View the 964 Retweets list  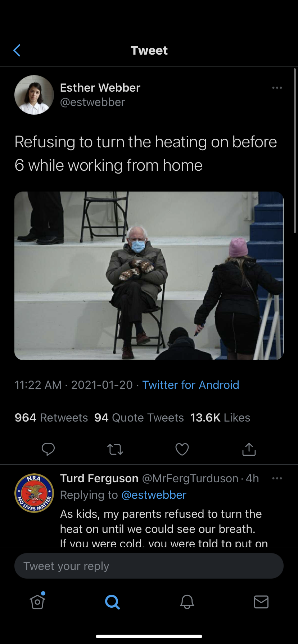pyautogui.click(x=51, y=418)
